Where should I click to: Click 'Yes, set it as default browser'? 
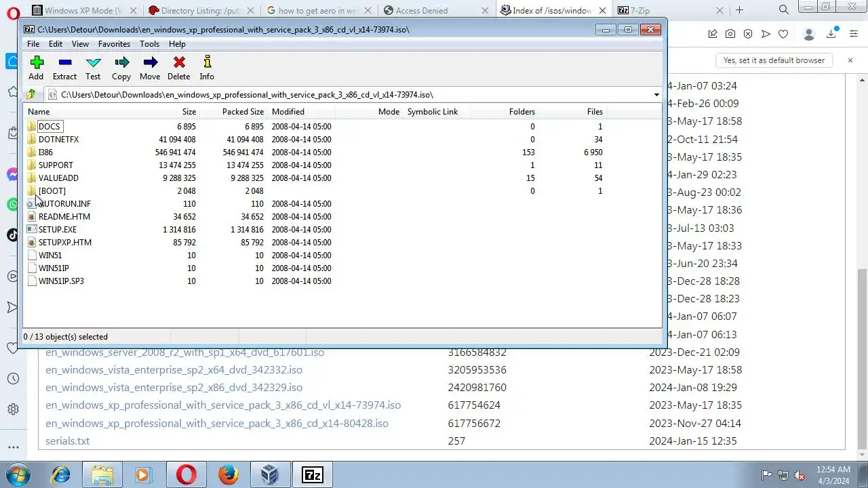(x=774, y=60)
